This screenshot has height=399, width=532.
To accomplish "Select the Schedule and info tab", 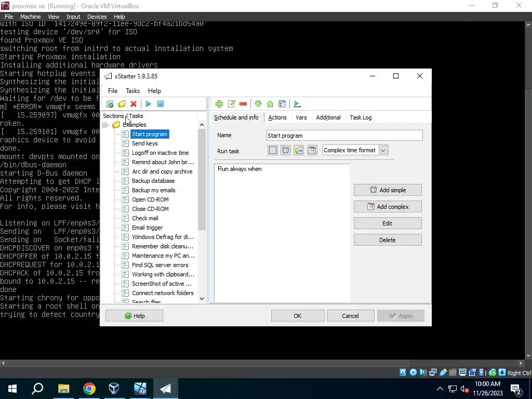I will 236,117.
